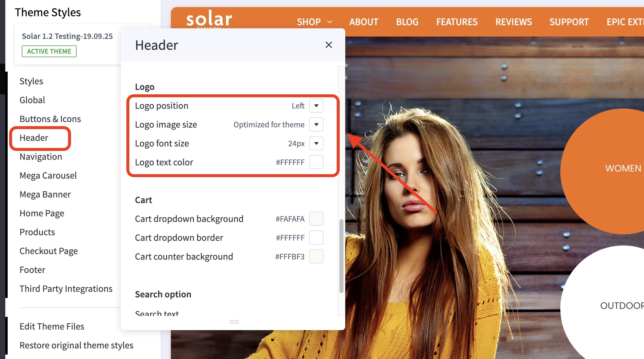The width and height of the screenshot is (644, 359).
Task: Grab the panel resize handle at bottom
Action: pos(234,322)
